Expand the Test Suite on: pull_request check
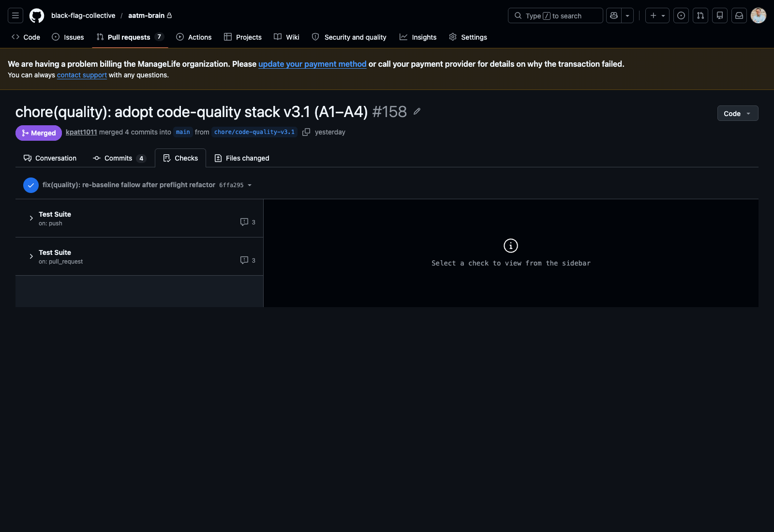Image resolution: width=774 pixels, height=532 pixels. [x=31, y=256]
